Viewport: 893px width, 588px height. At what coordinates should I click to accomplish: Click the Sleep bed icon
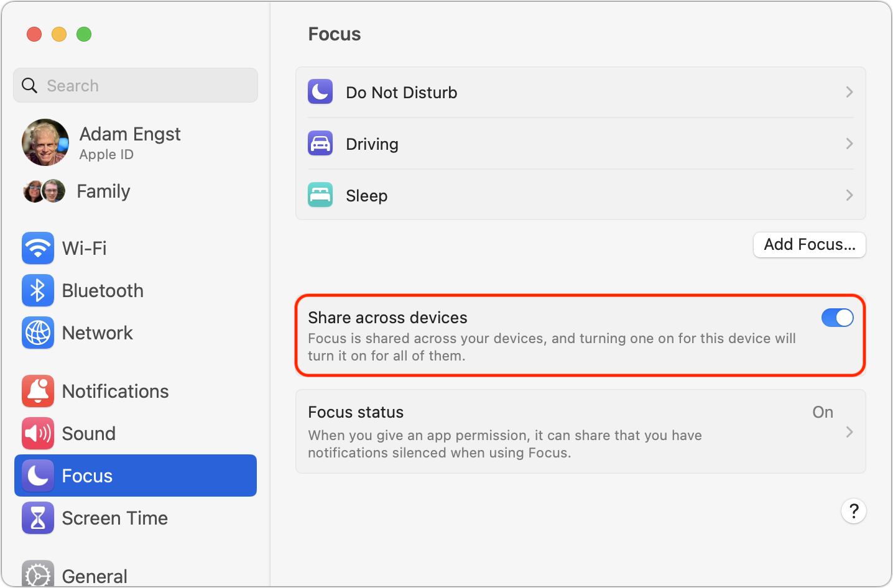[320, 195]
